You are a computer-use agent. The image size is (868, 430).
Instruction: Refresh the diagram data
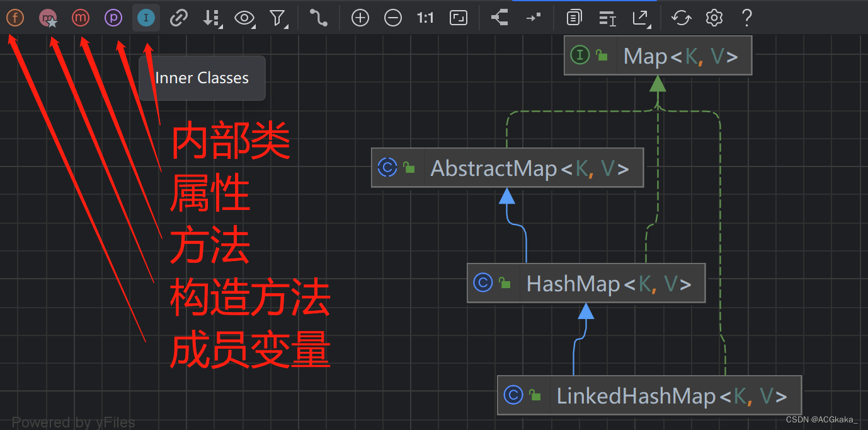tap(681, 18)
